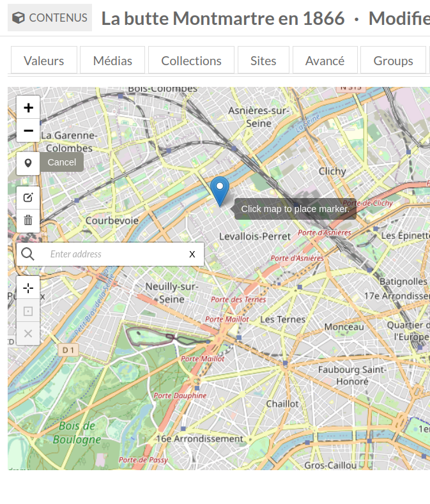The width and height of the screenshot is (430, 504).
Task: Open the Groups tab
Action: coord(393,61)
